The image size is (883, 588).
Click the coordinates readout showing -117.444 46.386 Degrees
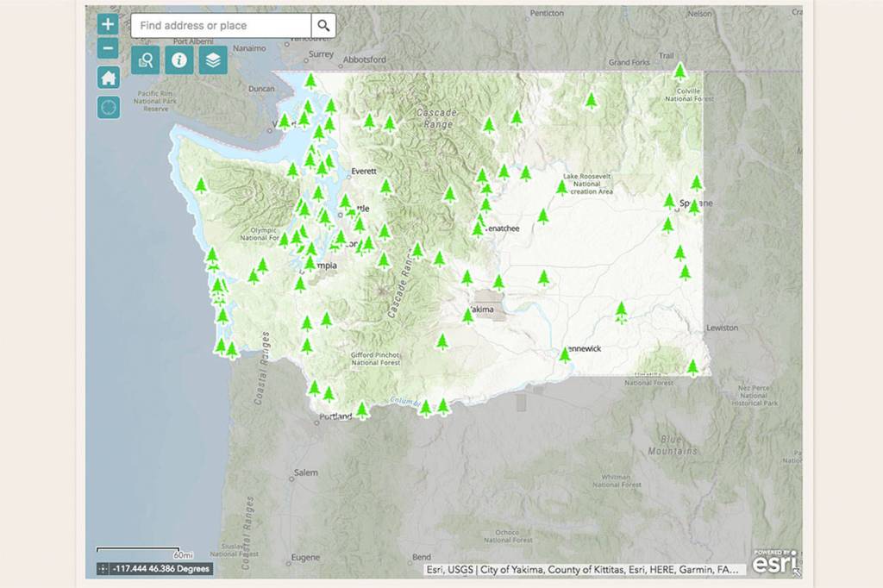pos(161,569)
